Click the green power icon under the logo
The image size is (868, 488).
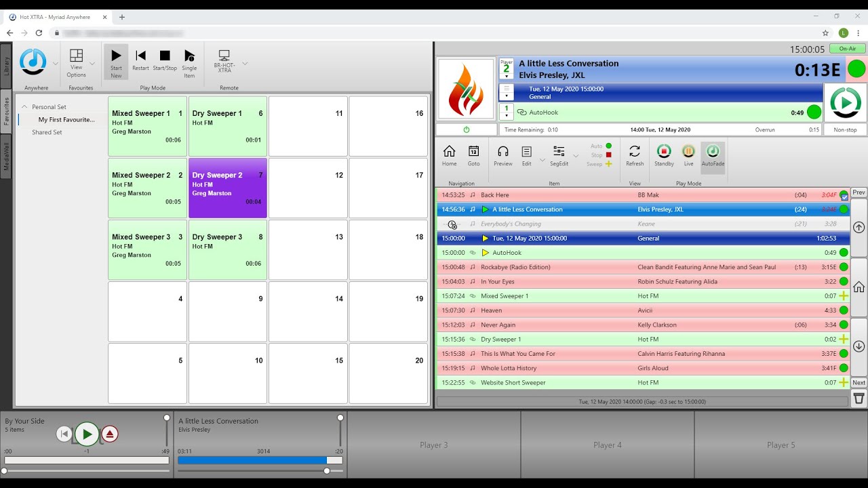click(467, 129)
